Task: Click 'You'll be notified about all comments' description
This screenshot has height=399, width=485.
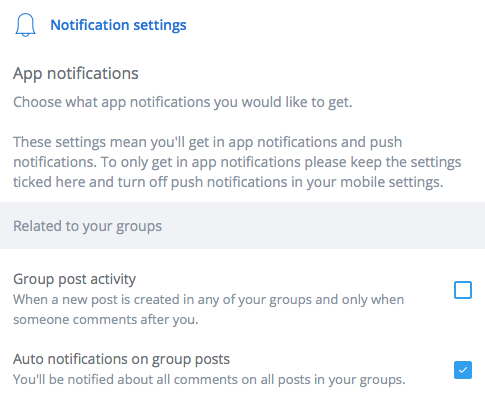Action: tap(209, 379)
